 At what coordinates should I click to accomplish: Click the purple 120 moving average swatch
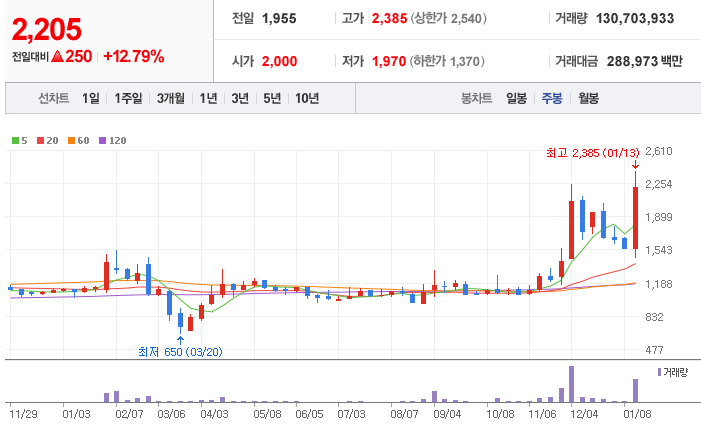[102, 140]
